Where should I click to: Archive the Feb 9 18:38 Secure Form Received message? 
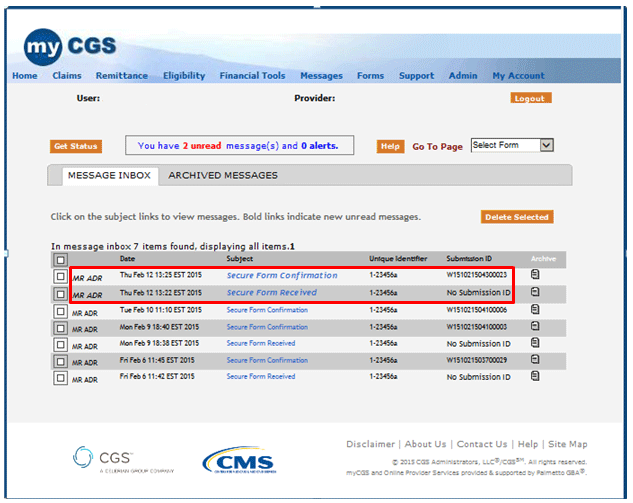(535, 343)
